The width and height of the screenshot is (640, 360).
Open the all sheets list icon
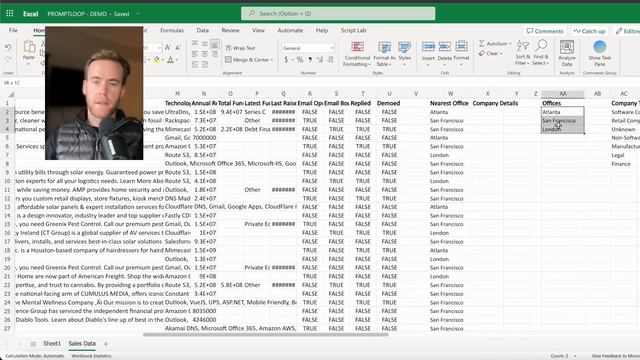click(33, 344)
